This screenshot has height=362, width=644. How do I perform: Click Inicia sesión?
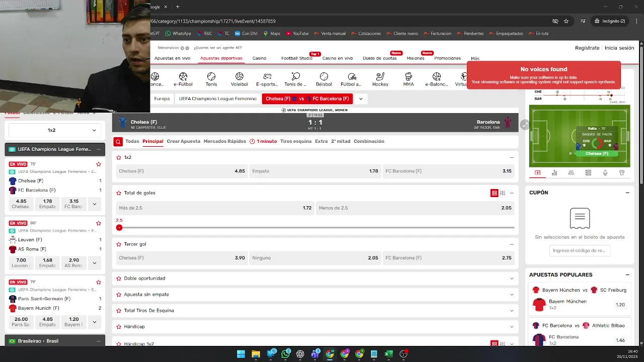point(619,48)
